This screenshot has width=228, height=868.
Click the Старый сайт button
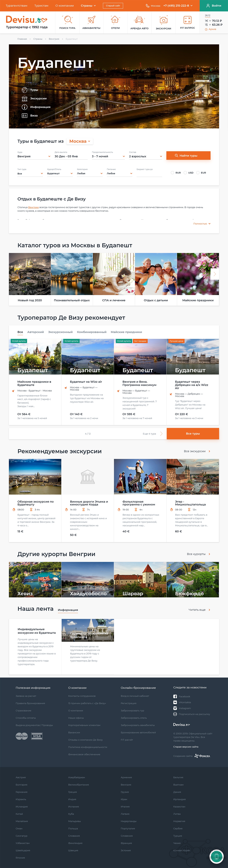[x=113, y=6]
